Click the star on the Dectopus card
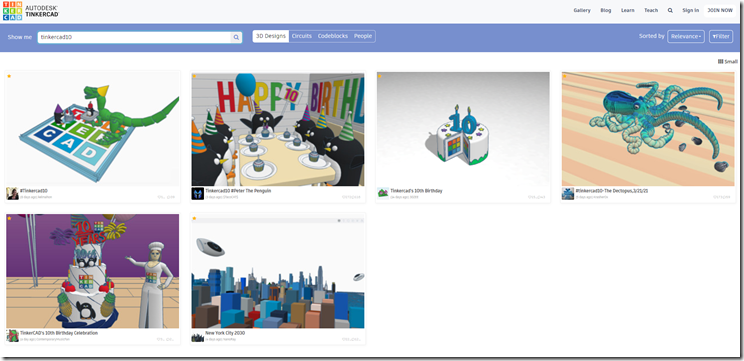Screen dimensions: 744x361 point(564,76)
